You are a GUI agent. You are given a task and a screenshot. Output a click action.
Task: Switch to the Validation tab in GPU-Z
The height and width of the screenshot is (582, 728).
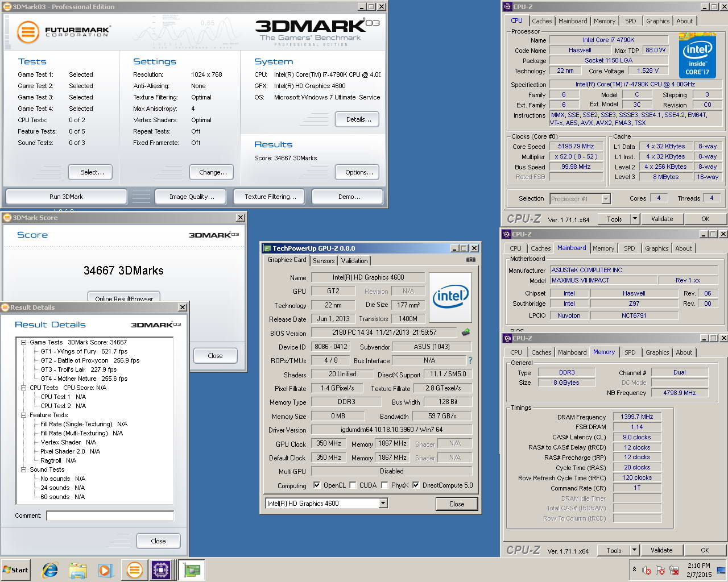point(354,261)
